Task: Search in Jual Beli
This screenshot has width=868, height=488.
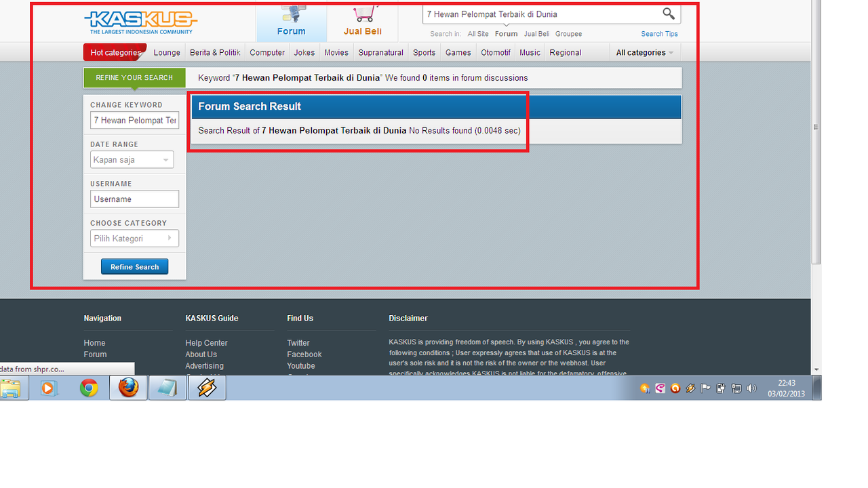Action: [536, 34]
